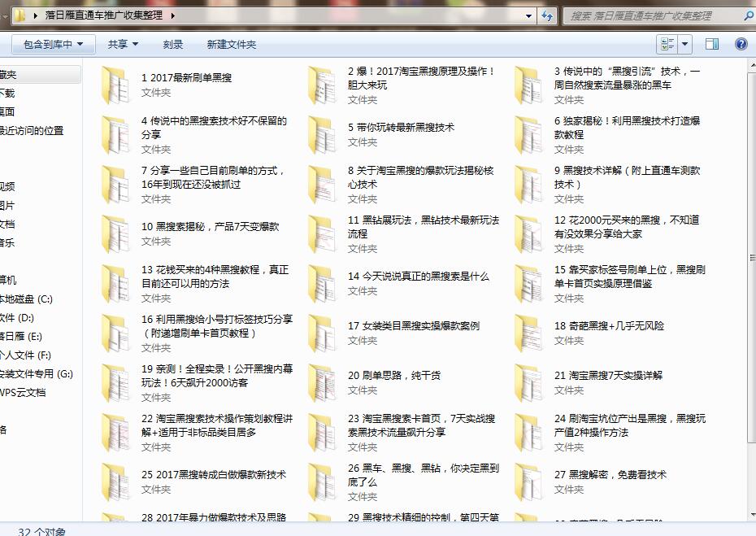Click the Help question mark icon
This screenshot has width=756, height=536.
741,45
